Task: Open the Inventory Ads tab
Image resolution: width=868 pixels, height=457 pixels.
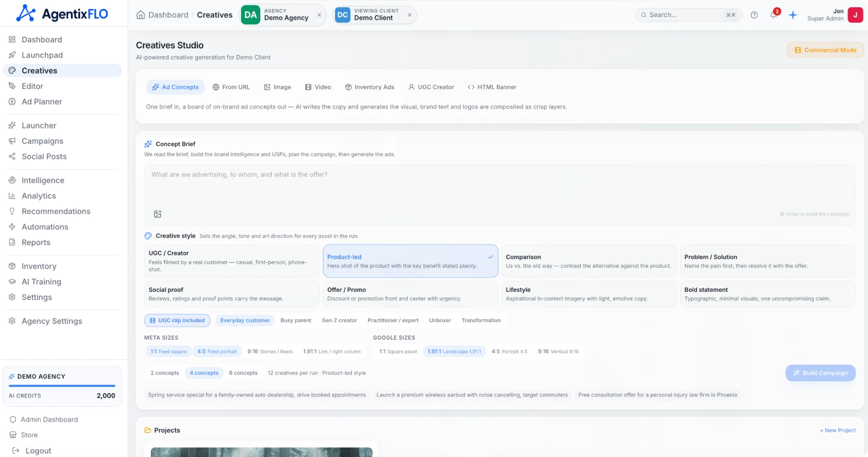Action: (x=370, y=87)
